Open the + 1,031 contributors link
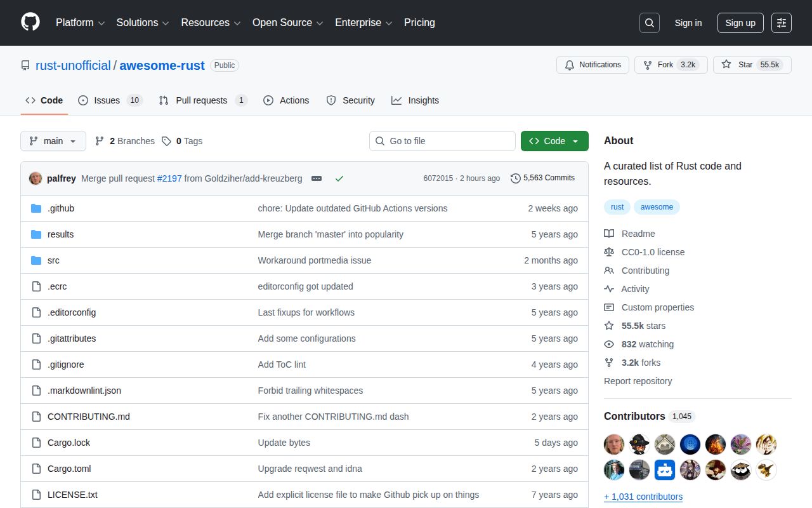 (643, 497)
